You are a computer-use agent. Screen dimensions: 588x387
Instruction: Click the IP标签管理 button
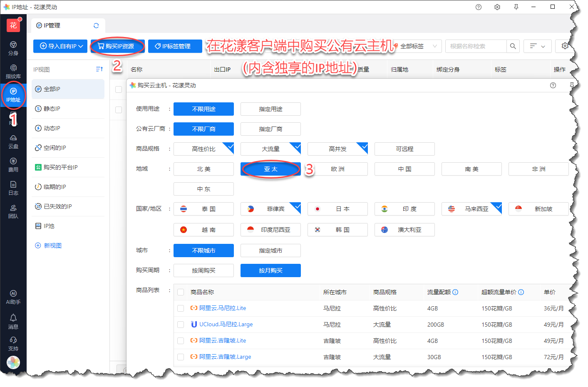(175, 46)
